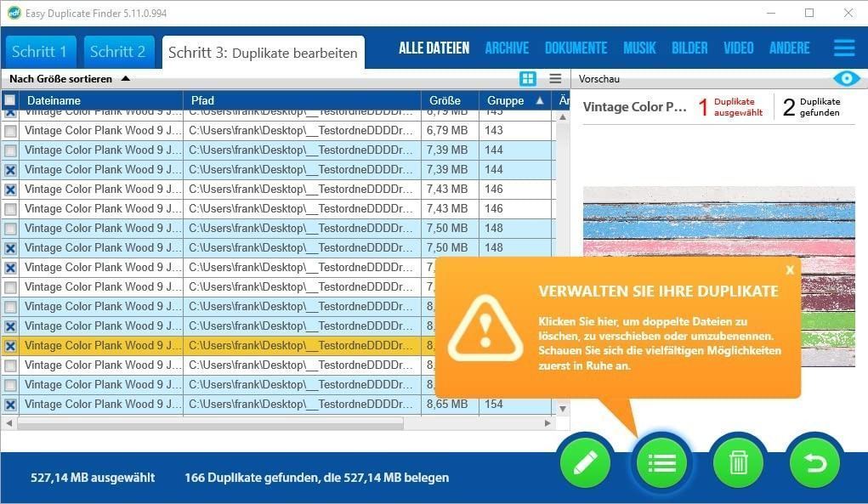Toggle preview with the eye icon
868x504 pixels.
pyautogui.click(x=846, y=79)
